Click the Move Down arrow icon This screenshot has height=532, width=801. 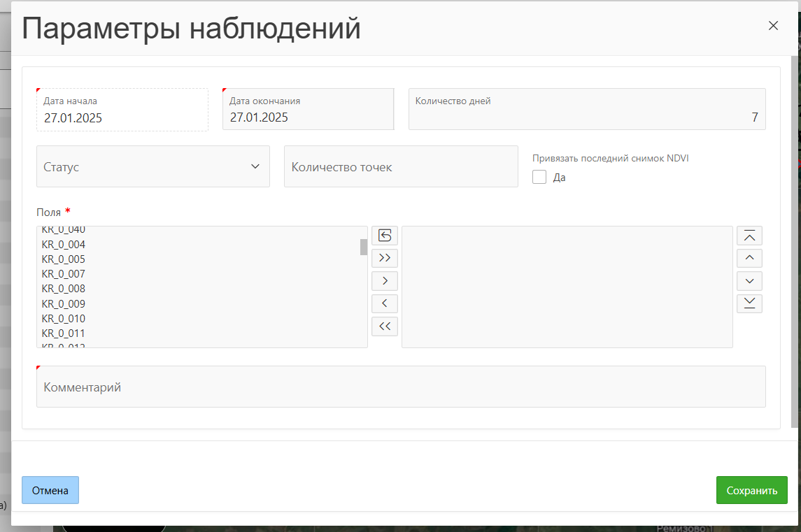point(749,281)
